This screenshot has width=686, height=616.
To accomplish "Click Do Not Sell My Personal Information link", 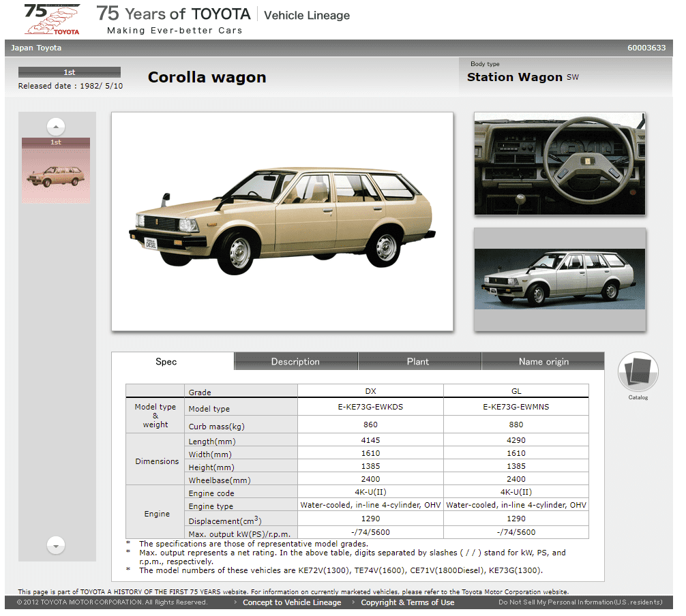I will click(x=580, y=602).
